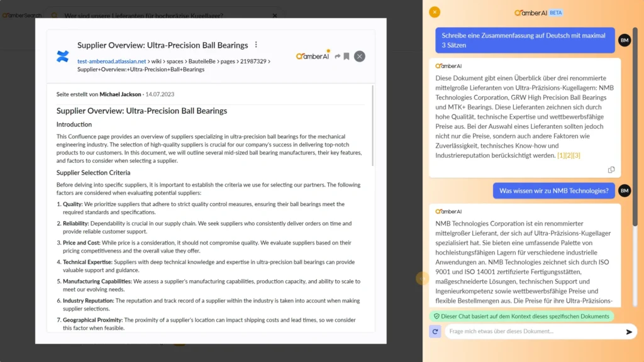Copy the first AI summary response
Viewport: 644px width, 362px height.
point(611,170)
